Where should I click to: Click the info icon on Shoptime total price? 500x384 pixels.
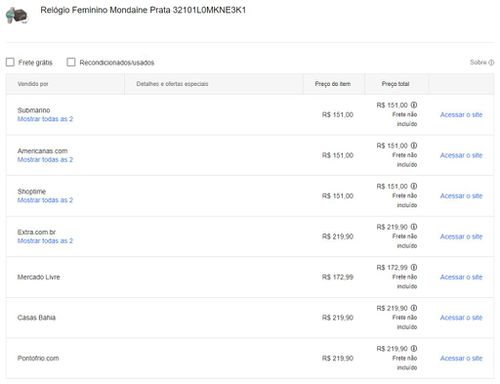click(x=414, y=186)
